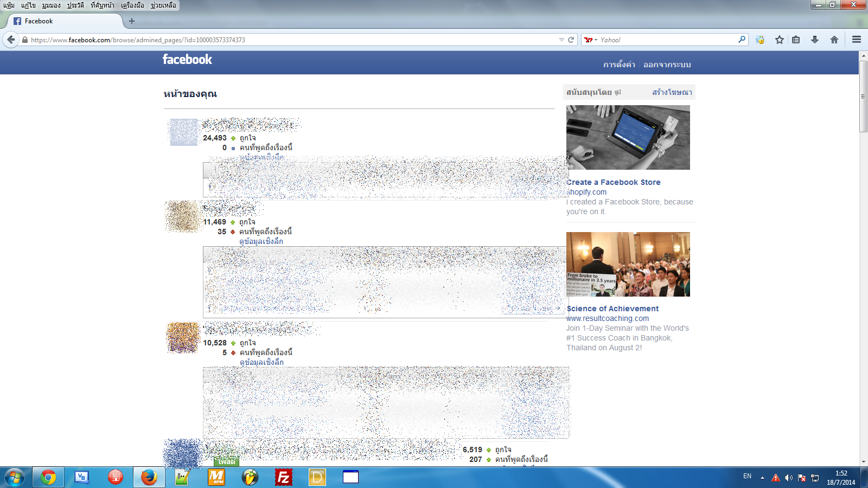Launch FL Studio from the taskbar
This screenshot has width=868, height=488.
point(250,478)
